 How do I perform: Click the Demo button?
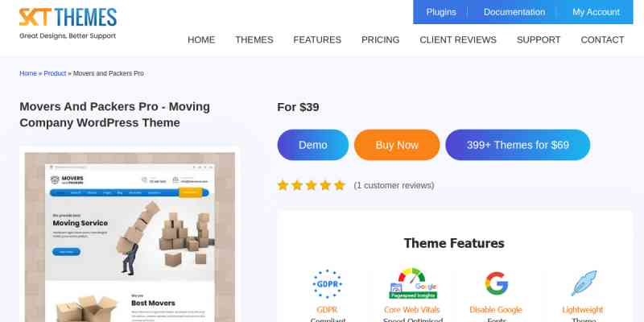tap(313, 145)
